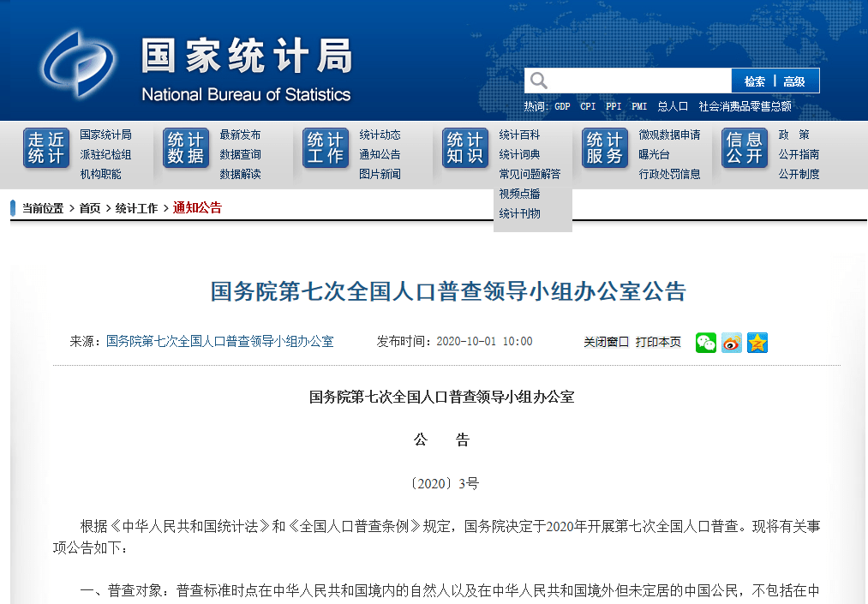Click the document number 〔2020〕3号

pyautogui.click(x=445, y=484)
